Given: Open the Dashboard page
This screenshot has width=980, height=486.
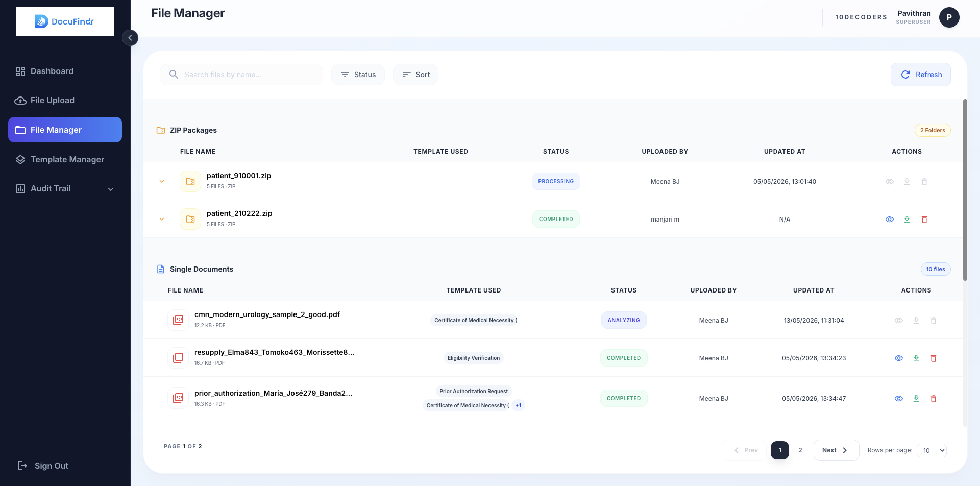Looking at the screenshot, I should [65, 71].
